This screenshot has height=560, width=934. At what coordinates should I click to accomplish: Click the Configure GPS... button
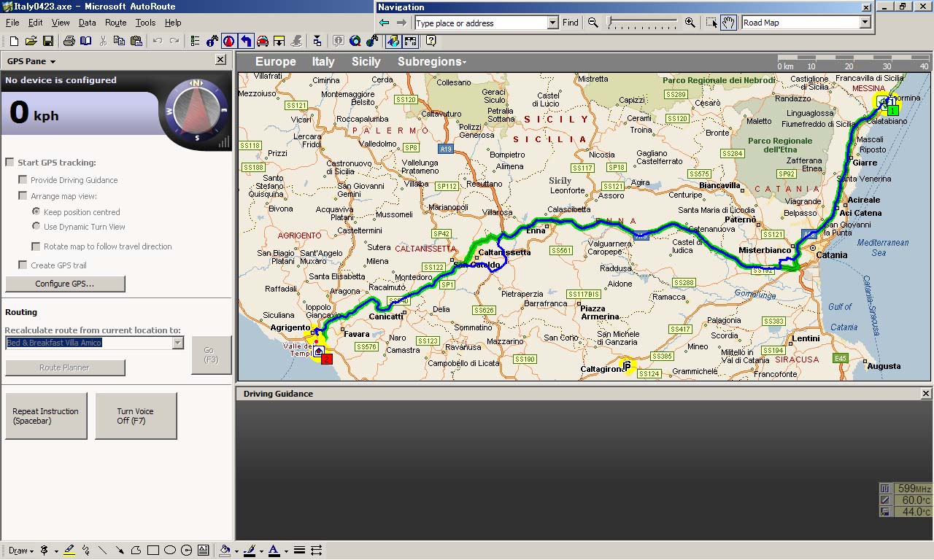coord(65,284)
